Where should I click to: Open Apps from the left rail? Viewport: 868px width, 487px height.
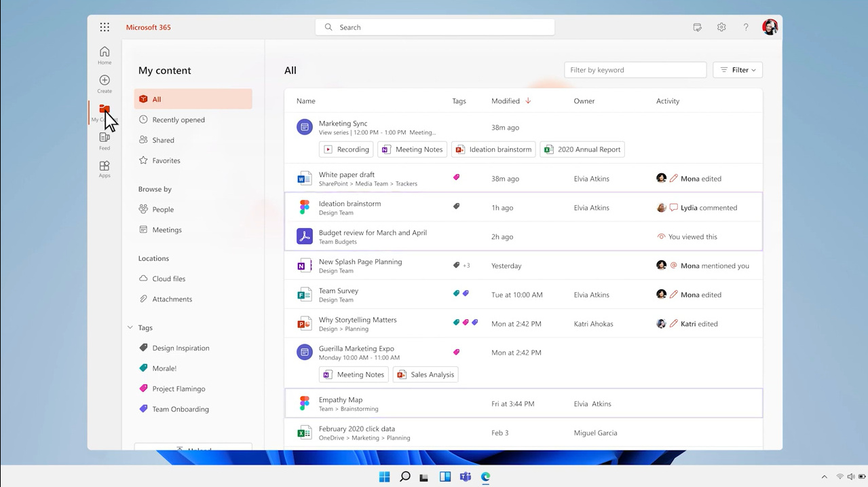coord(105,169)
